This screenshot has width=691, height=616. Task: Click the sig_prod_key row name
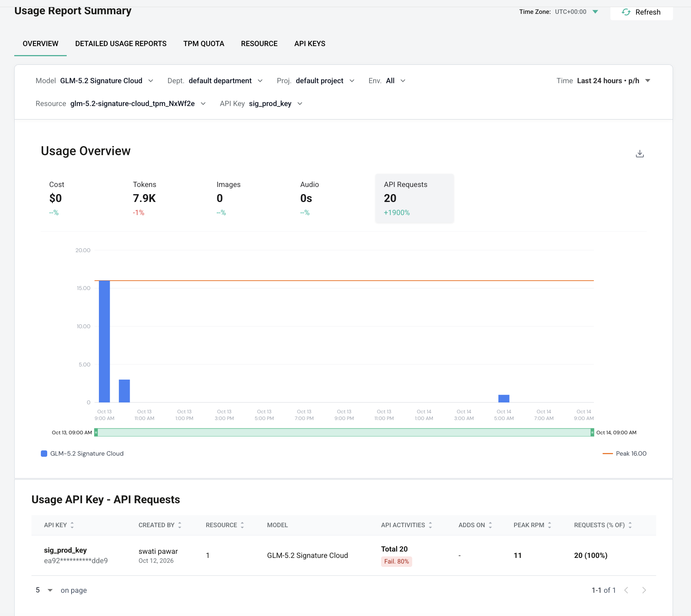pyautogui.click(x=65, y=550)
